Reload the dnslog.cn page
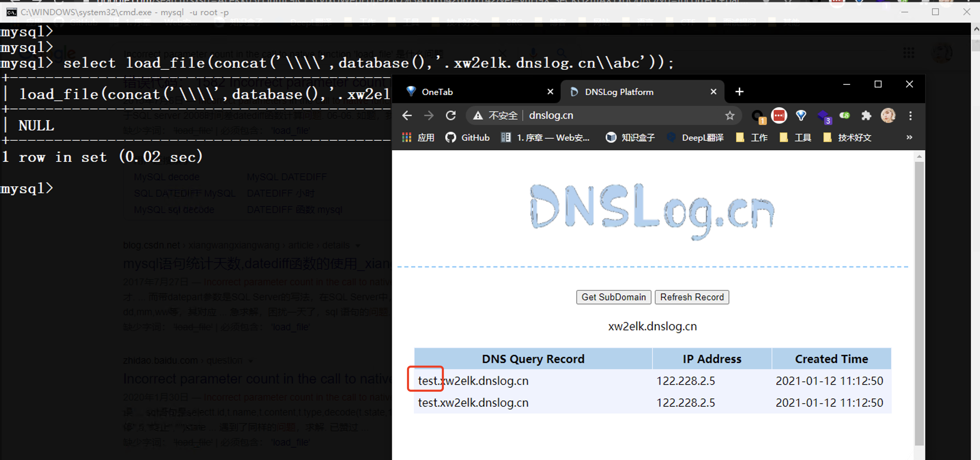The image size is (980, 460). tap(451, 116)
